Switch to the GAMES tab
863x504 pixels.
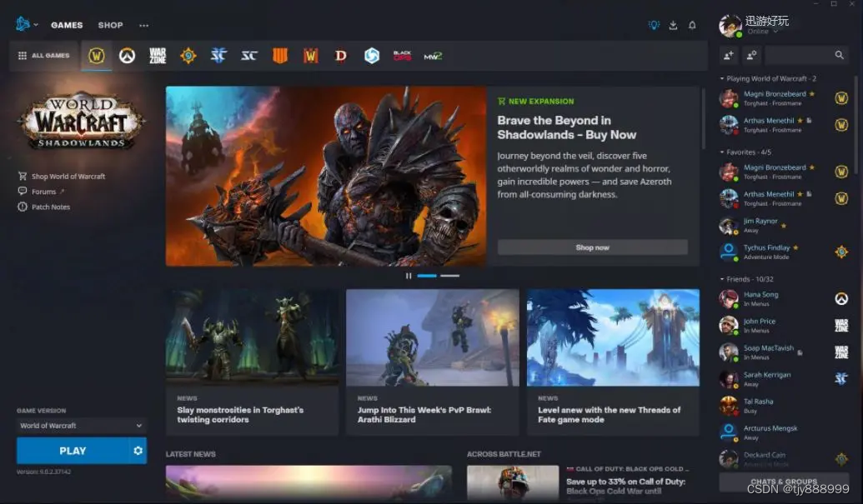67,25
